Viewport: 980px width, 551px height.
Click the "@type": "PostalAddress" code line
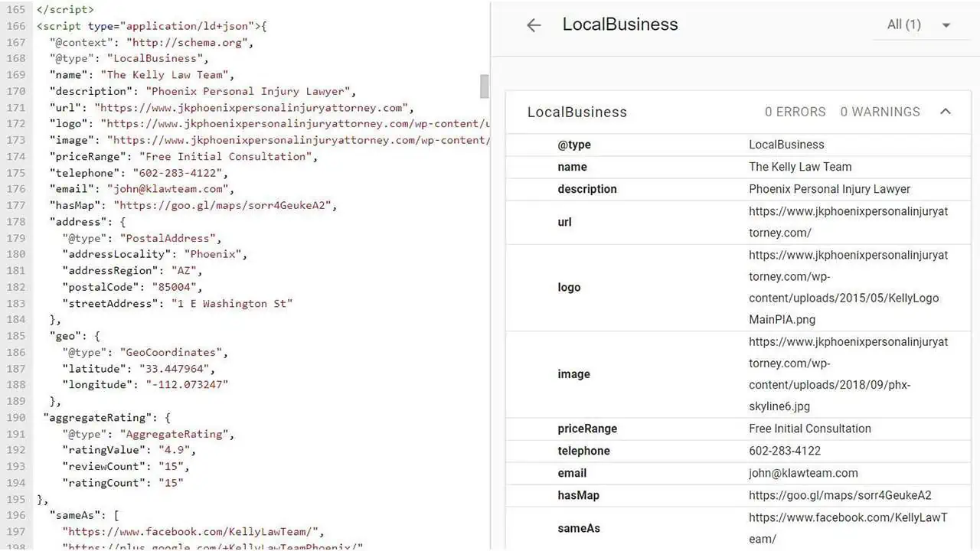[142, 238]
